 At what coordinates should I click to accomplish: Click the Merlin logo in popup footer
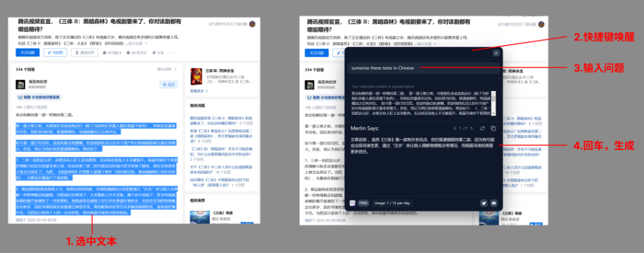click(353, 203)
